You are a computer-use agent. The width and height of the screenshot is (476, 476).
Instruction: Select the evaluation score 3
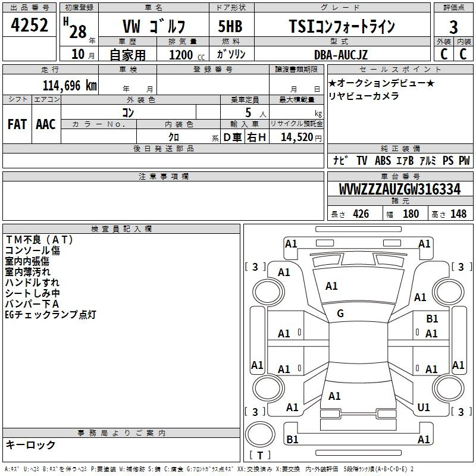pyautogui.click(x=453, y=26)
